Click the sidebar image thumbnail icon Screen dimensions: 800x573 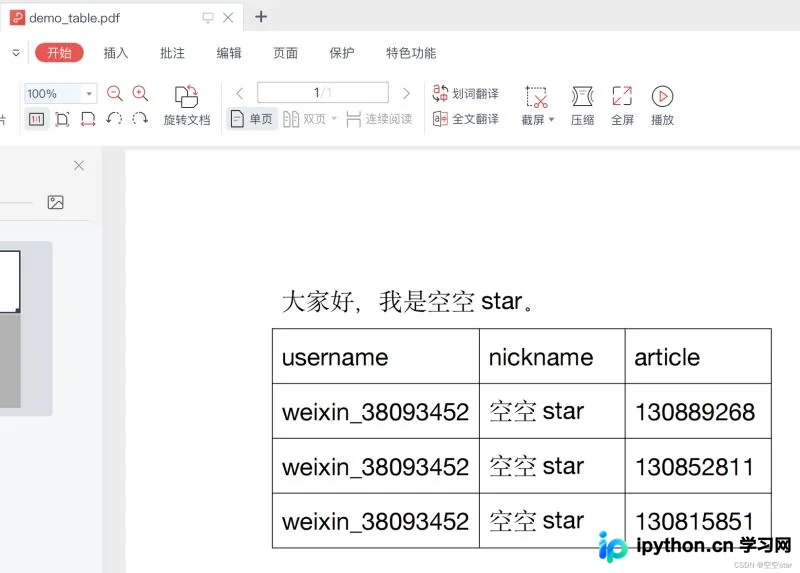point(56,202)
